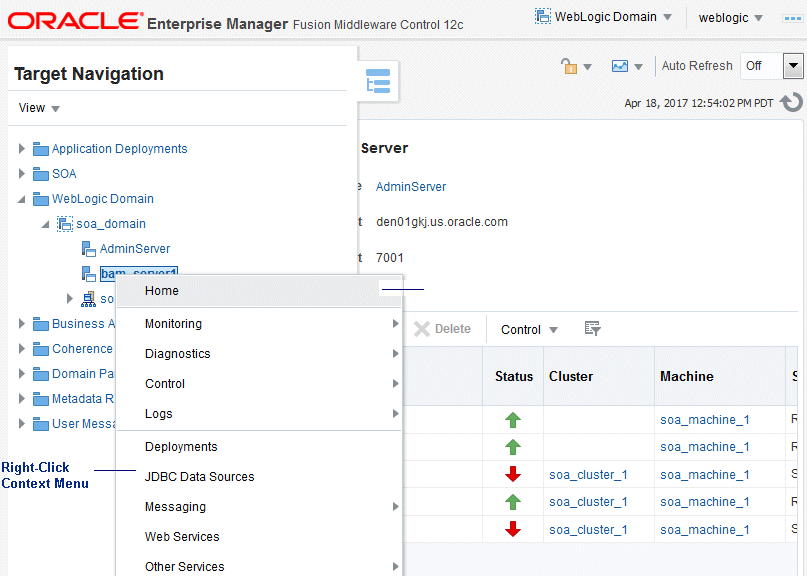This screenshot has width=807, height=576.
Task: Click the Target Navigation tree icon
Action: pyautogui.click(x=378, y=81)
